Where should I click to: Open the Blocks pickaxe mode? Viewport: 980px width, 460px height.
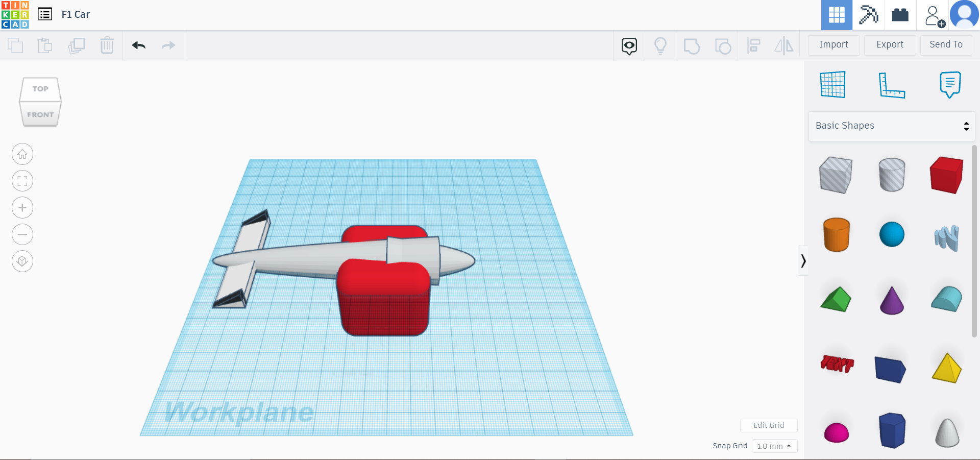tap(868, 15)
